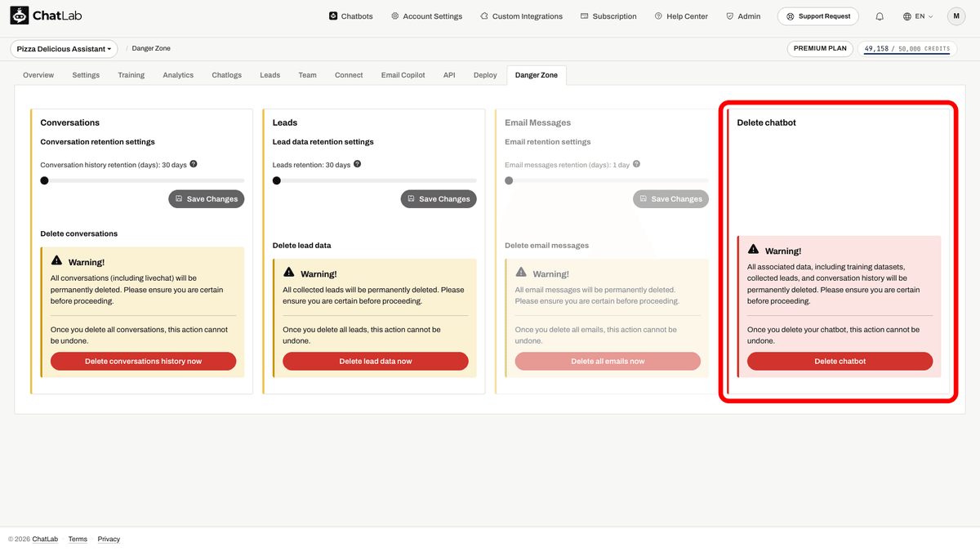
Task: Click the ChatLab footer link
Action: 45,540
